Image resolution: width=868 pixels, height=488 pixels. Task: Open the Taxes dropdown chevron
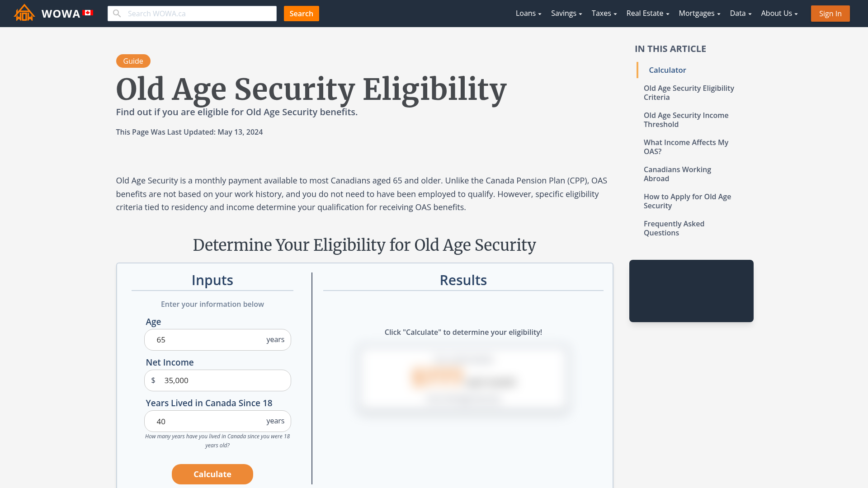click(x=614, y=14)
